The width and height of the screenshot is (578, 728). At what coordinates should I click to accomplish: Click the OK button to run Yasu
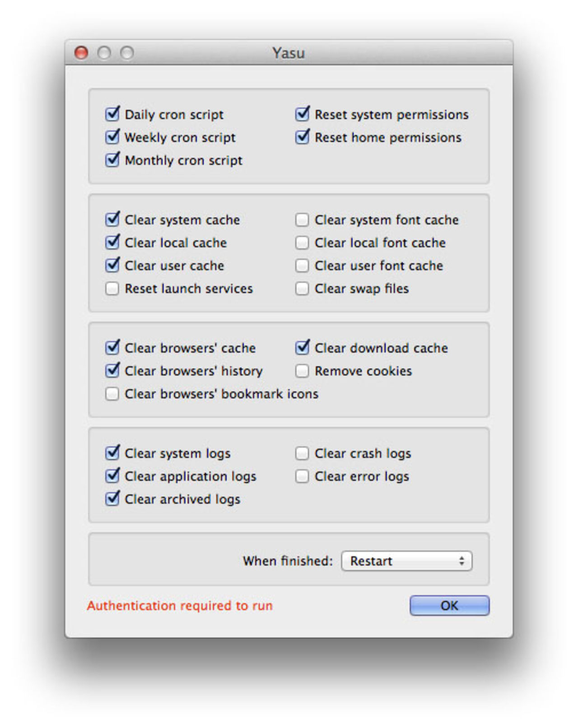(x=449, y=606)
